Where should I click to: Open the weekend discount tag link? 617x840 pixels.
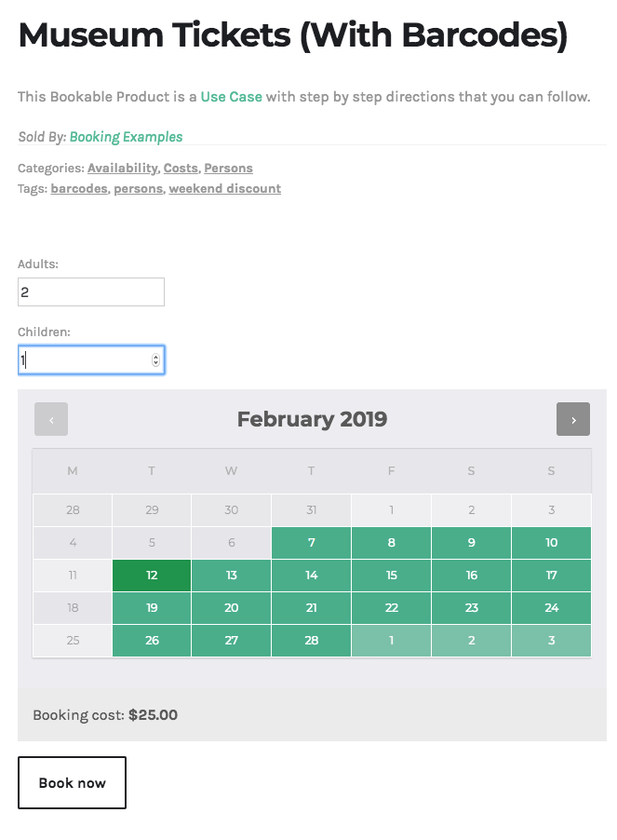(224, 189)
